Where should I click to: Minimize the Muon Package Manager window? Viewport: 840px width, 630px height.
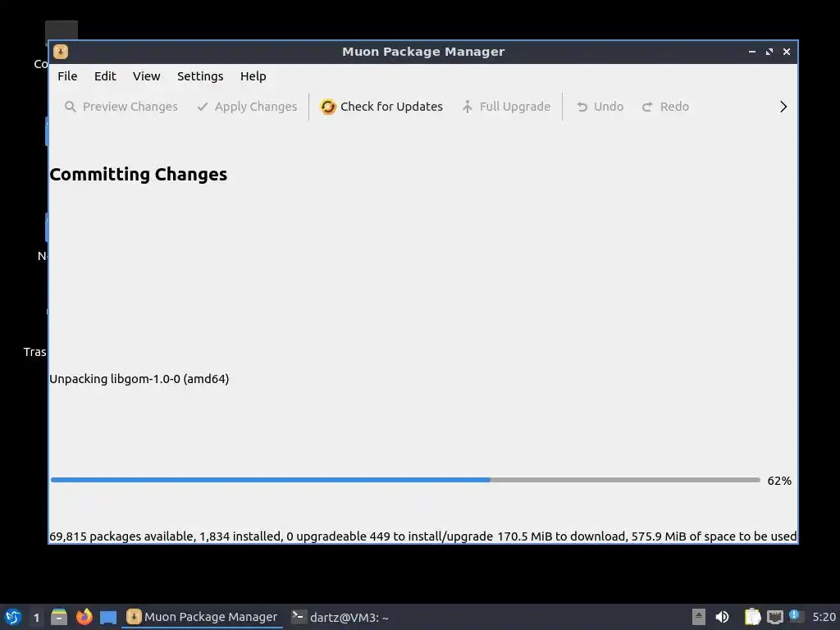(x=752, y=52)
